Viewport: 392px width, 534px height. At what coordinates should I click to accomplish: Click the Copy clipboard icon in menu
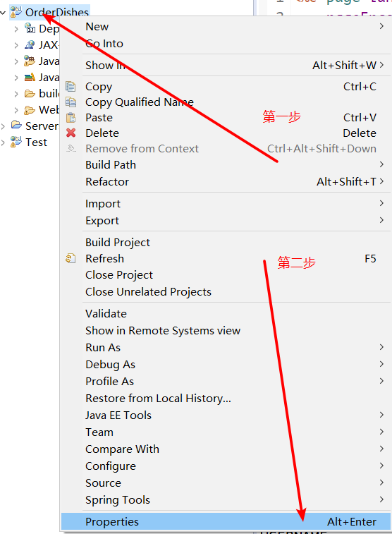click(71, 87)
